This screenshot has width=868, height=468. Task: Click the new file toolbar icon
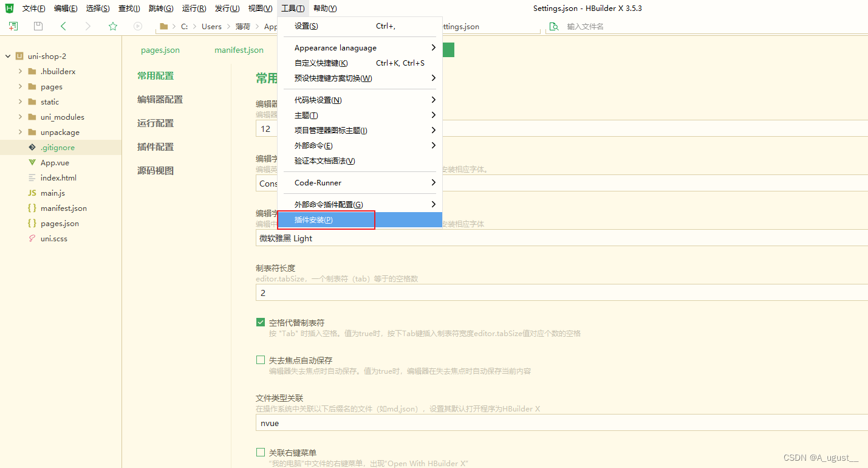(13, 26)
